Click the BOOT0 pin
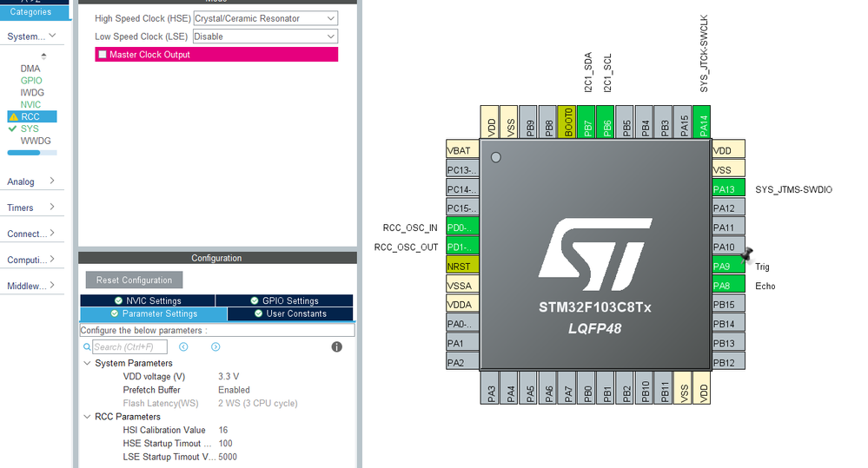This screenshot has height=468, width=868. (x=567, y=122)
